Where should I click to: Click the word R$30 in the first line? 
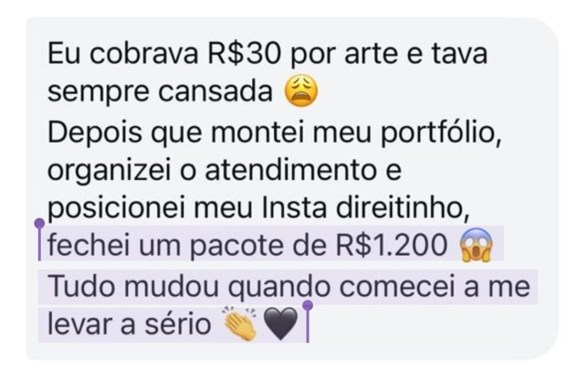pyautogui.click(x=244, y=53)
